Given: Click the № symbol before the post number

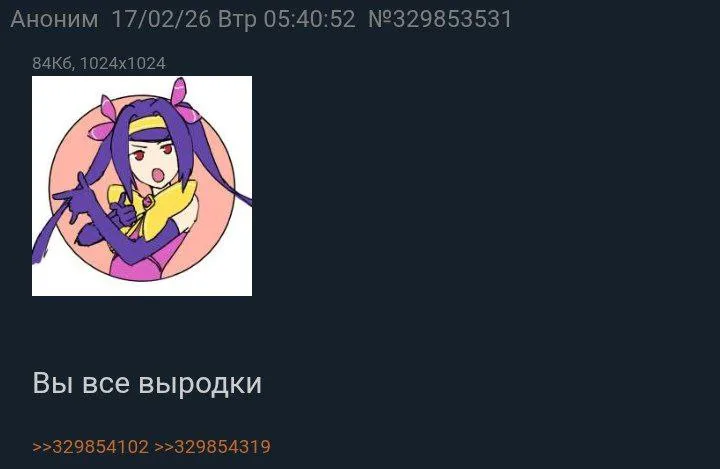Looking at the screenshot, I should 380,20.
